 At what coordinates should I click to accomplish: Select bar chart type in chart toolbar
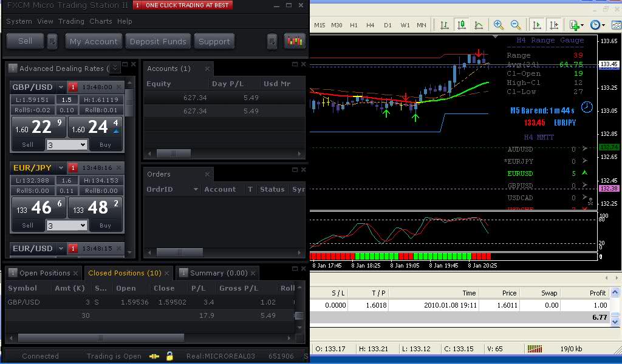click(x=445, y=25)
